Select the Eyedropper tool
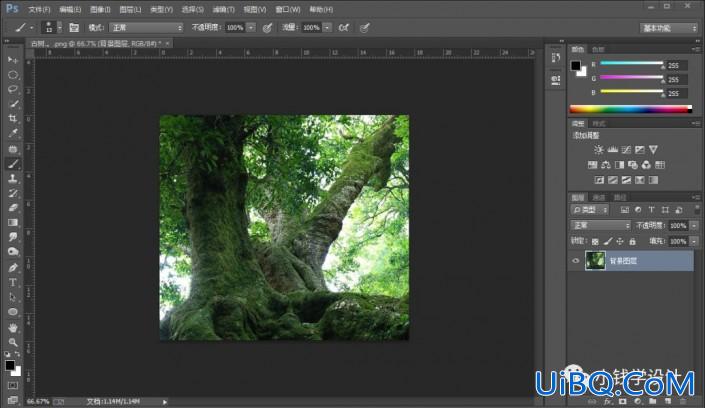 (13, 133)
